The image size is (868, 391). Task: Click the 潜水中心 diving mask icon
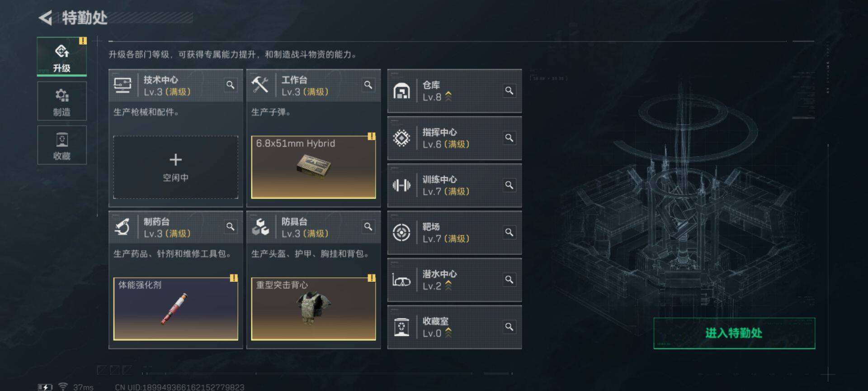point(401,280)
